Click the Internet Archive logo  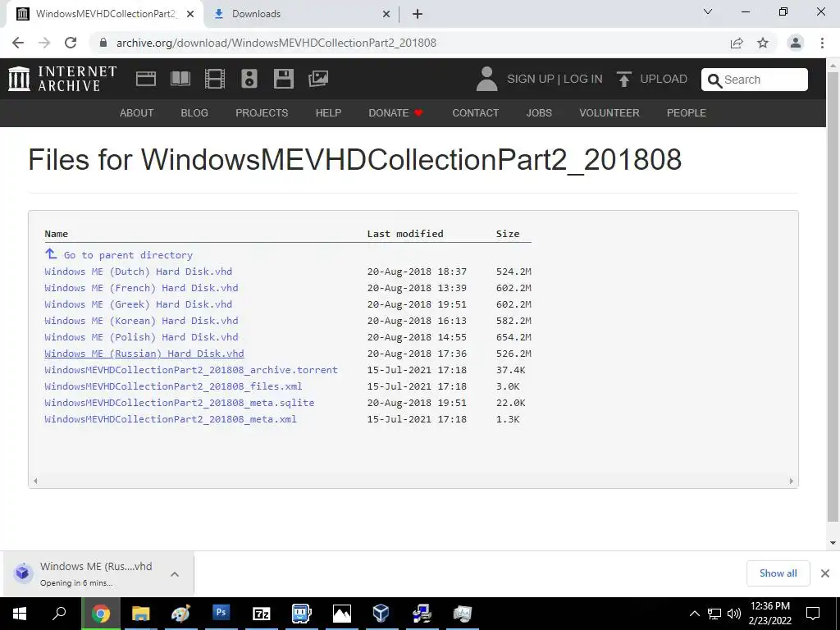coord(62,79)
